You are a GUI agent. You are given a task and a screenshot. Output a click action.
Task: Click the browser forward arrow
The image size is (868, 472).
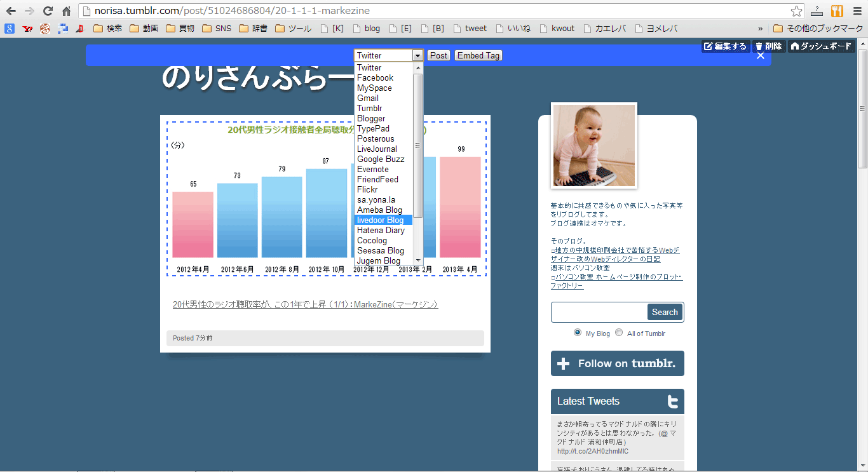[29, 11]
